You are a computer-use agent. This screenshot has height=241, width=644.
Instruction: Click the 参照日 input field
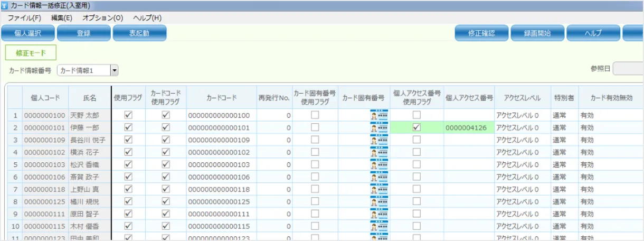[628, 69]
